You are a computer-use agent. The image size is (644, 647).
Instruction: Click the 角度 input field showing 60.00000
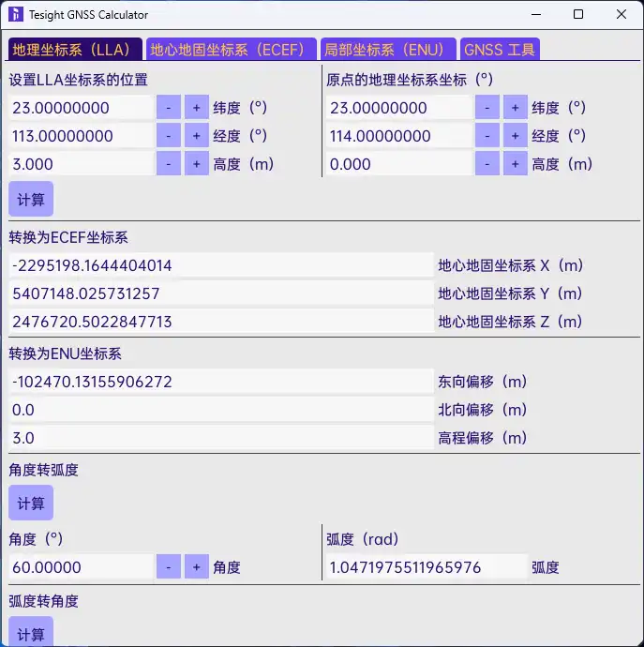[x=81, y=567]
